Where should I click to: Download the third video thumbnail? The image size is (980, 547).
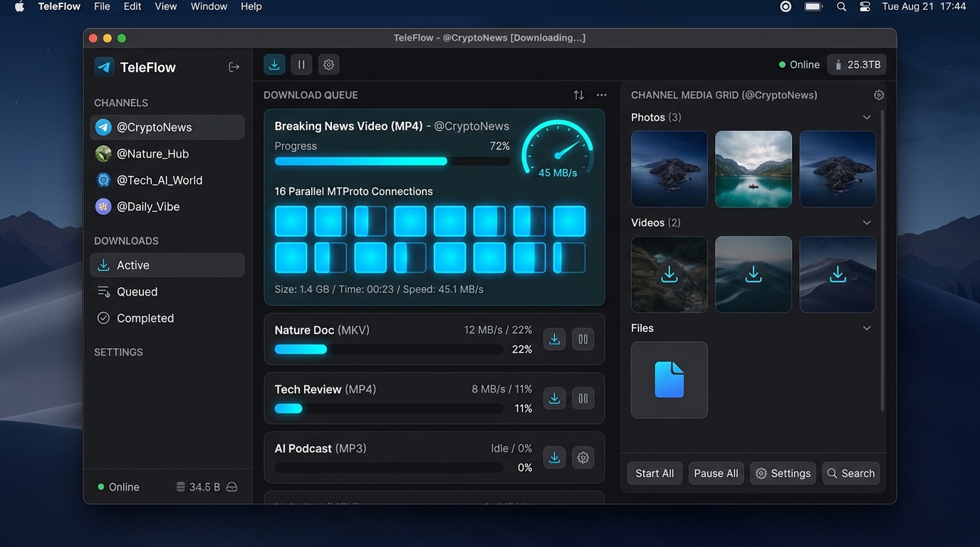coord(838,274)
